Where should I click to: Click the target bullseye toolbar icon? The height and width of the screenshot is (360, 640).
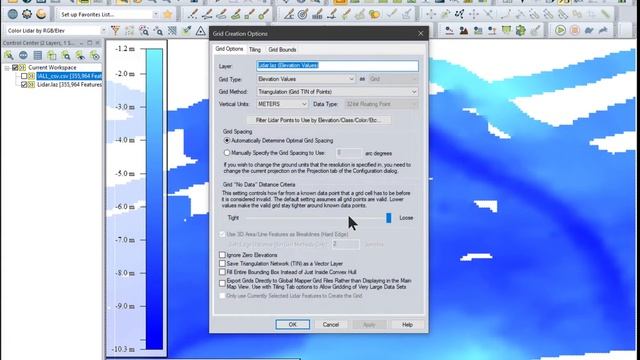point(303,15)
